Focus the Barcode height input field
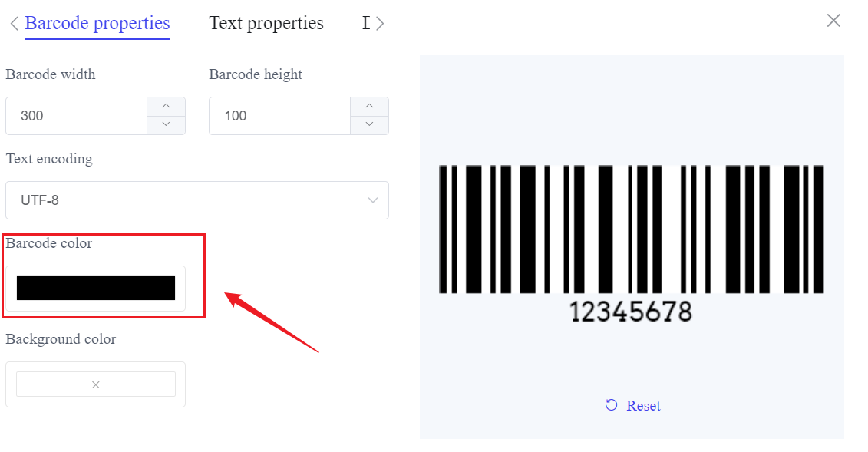The height and width of the screenshot is (452, 868). coord(280,116)
